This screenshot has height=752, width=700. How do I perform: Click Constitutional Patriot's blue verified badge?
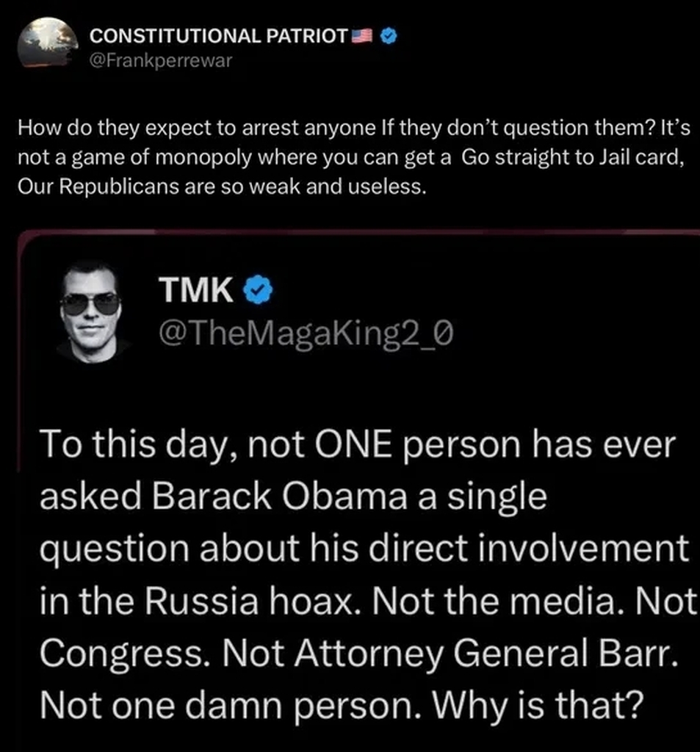tap(389, 37)
